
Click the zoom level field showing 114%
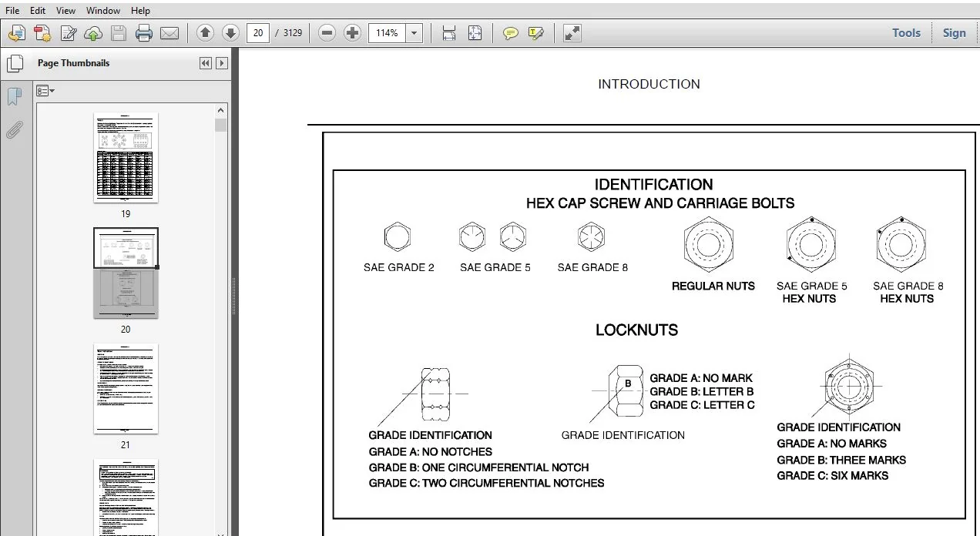(387, 33)
